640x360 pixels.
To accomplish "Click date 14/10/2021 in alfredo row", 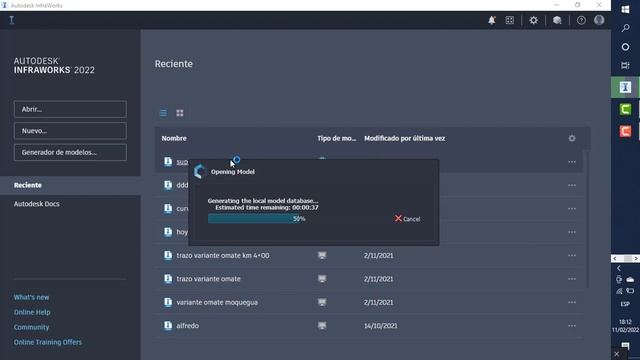I will point(380,326).
